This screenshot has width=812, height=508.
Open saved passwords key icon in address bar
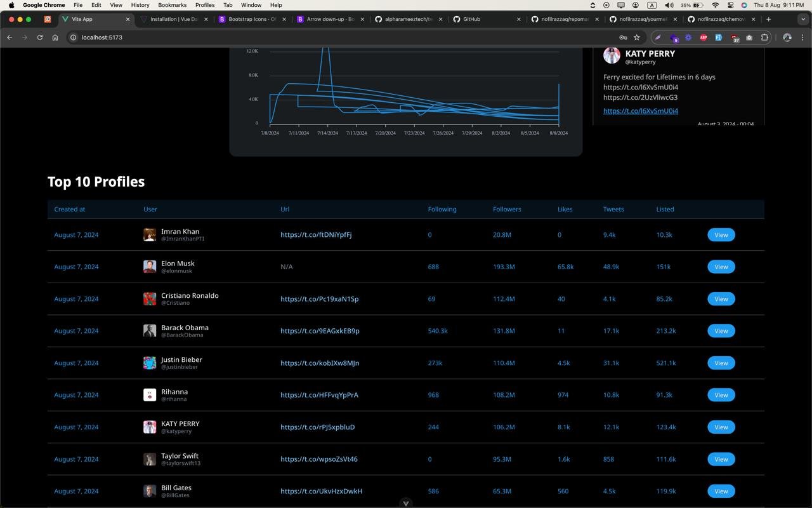(623, 37)
